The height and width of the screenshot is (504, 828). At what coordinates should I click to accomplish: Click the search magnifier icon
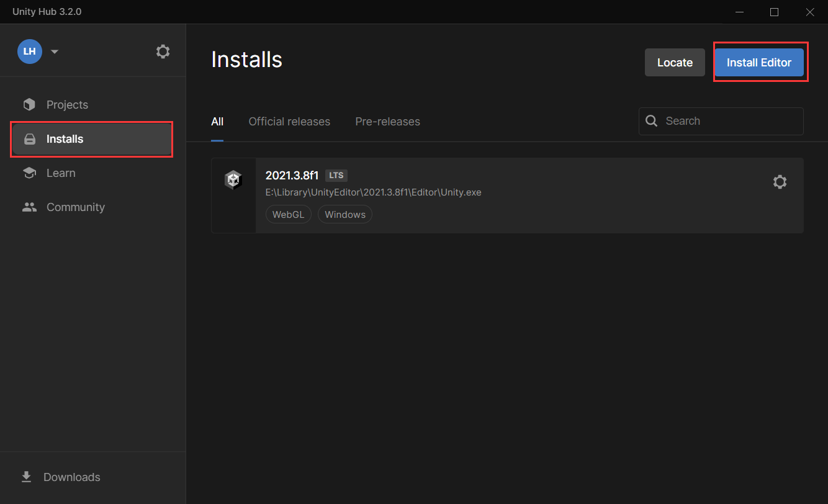(x=651, y=121)
